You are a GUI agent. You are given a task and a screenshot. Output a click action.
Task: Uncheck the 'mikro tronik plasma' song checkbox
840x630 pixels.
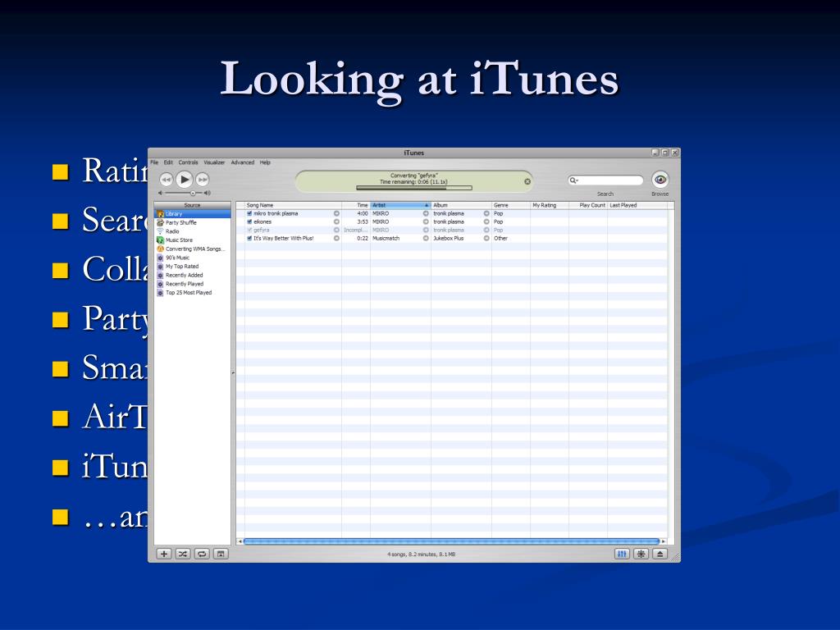[x=249, y=213]
